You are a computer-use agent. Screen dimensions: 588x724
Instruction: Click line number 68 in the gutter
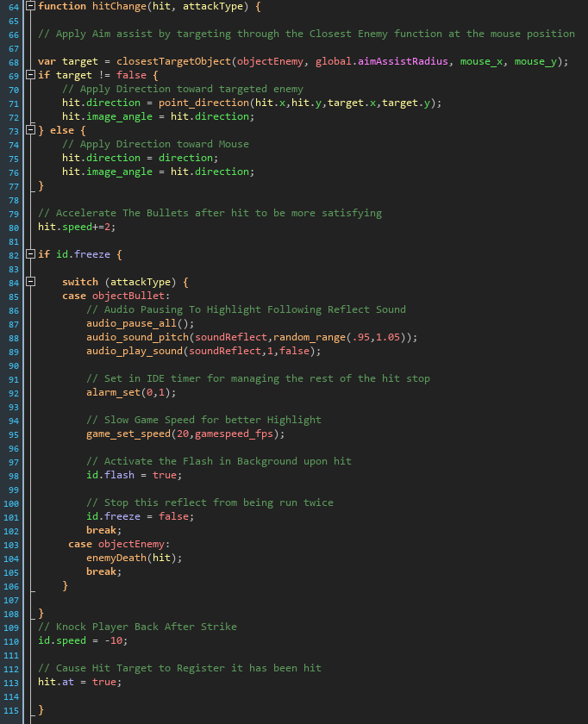coord(14,62)
